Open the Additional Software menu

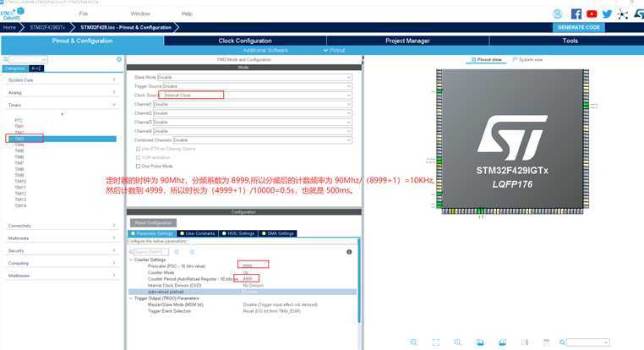265,50
